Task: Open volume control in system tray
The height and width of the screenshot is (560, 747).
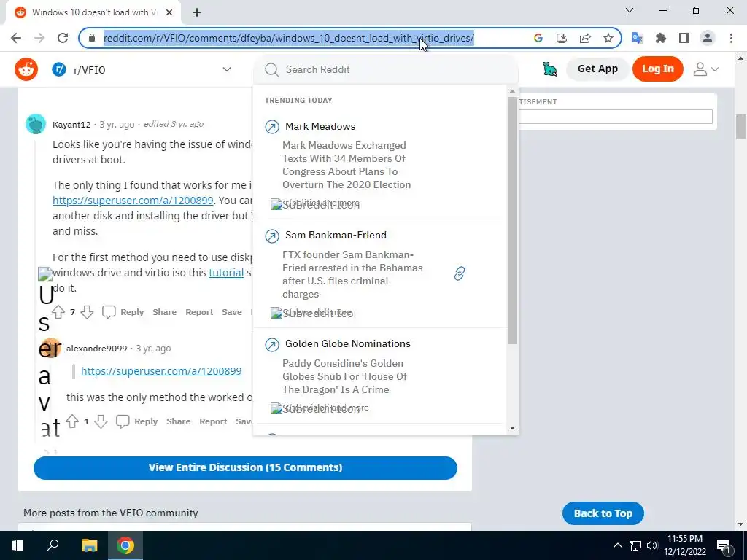Action: (x=652, y=545)
